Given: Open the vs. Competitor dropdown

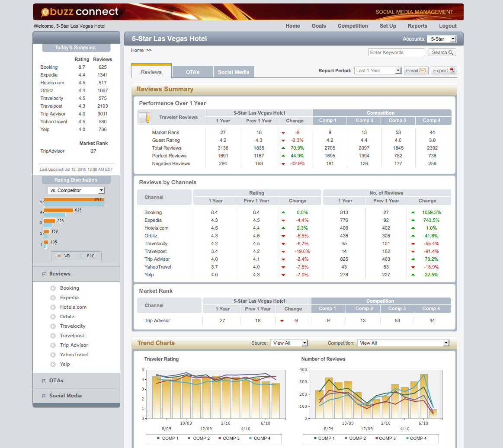Looking at the screenshot, I should pyautogui.click(x=76, y=190).
